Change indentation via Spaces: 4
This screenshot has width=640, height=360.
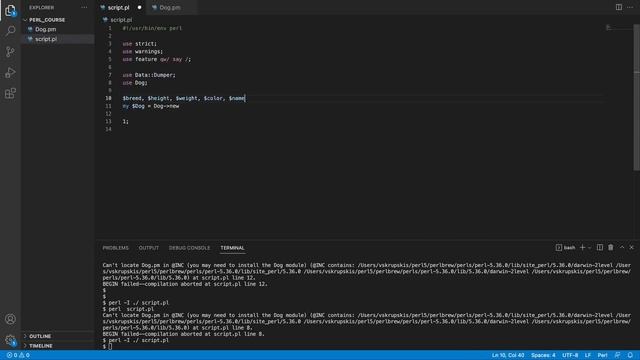click(543, 355)
